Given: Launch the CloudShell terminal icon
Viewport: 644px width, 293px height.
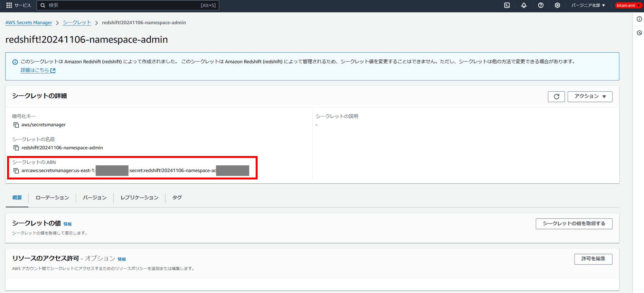Looking at the screenshot, I should [507, 5].
